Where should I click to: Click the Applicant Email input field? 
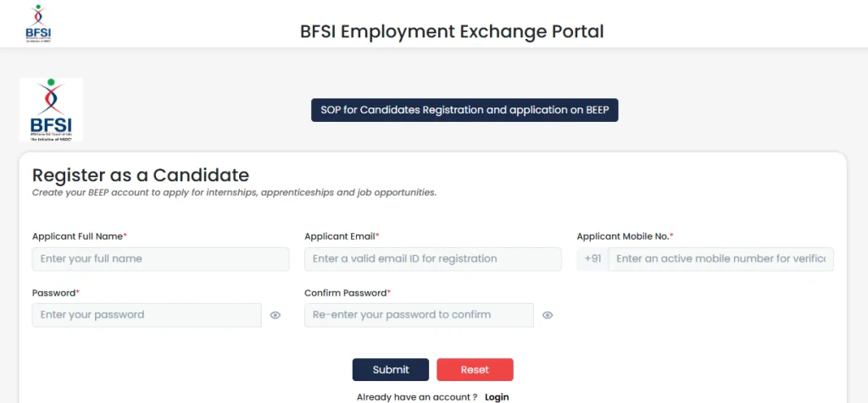click(x=432, y=259)
